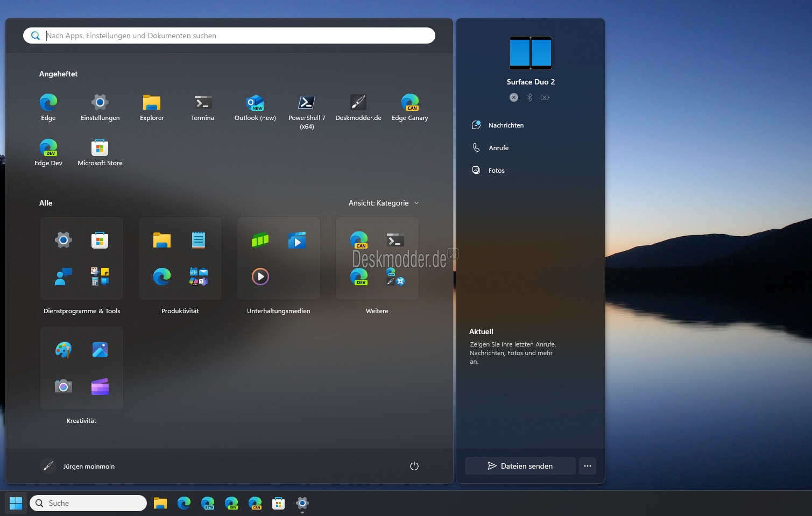
Task: Open Settings from taskbar
Action: 302,503
